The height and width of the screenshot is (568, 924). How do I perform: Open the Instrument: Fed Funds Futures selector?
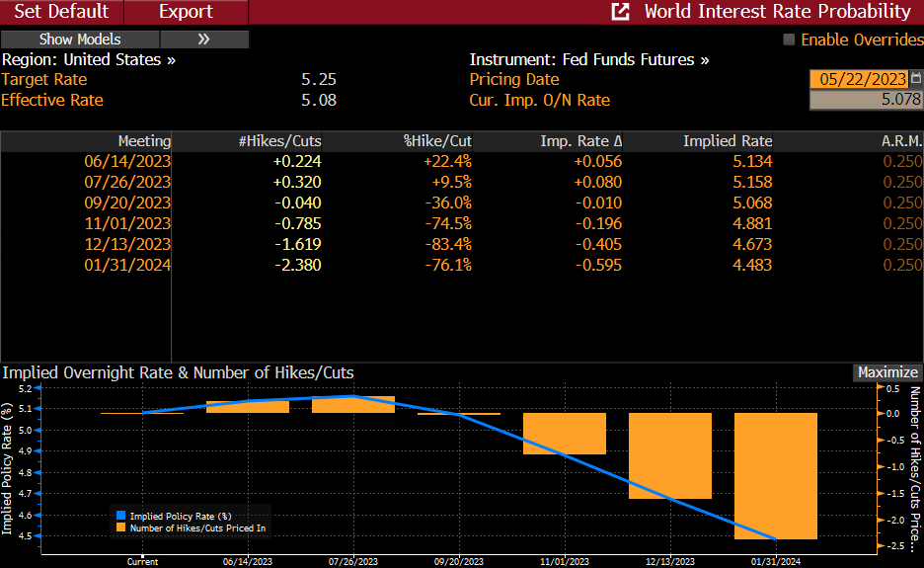point(589,59)
